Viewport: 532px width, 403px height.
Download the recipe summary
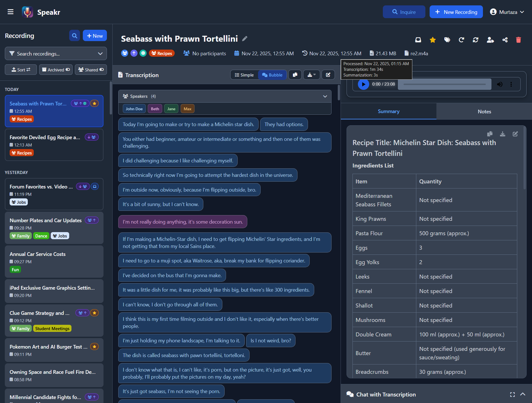click(503, 134)
